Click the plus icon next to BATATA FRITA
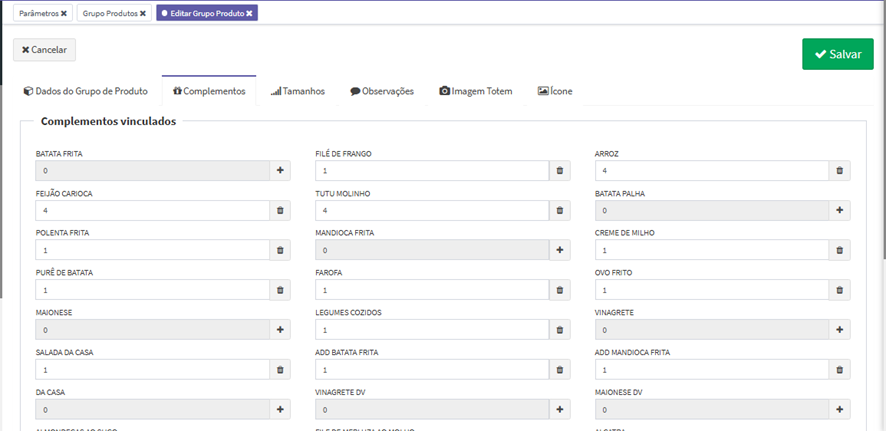This screenshot has height=431, width=886. click(x=280, y=171)
